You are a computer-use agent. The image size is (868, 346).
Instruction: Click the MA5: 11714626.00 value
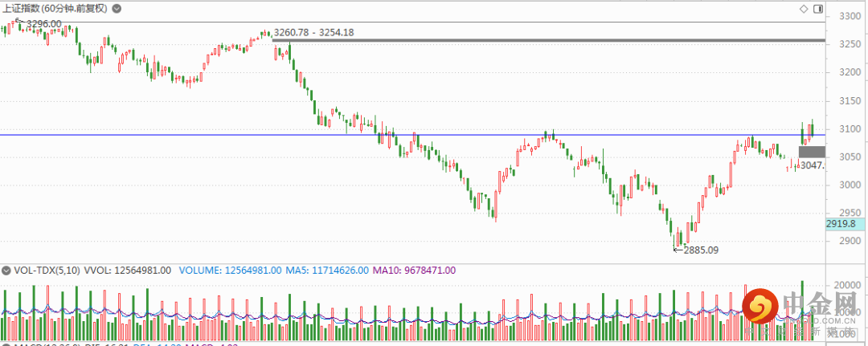pos(327,271)
